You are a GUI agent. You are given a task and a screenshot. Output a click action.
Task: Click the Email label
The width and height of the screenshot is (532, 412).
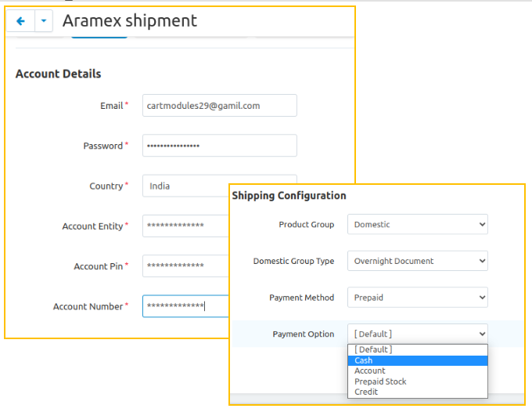point(112,106)
